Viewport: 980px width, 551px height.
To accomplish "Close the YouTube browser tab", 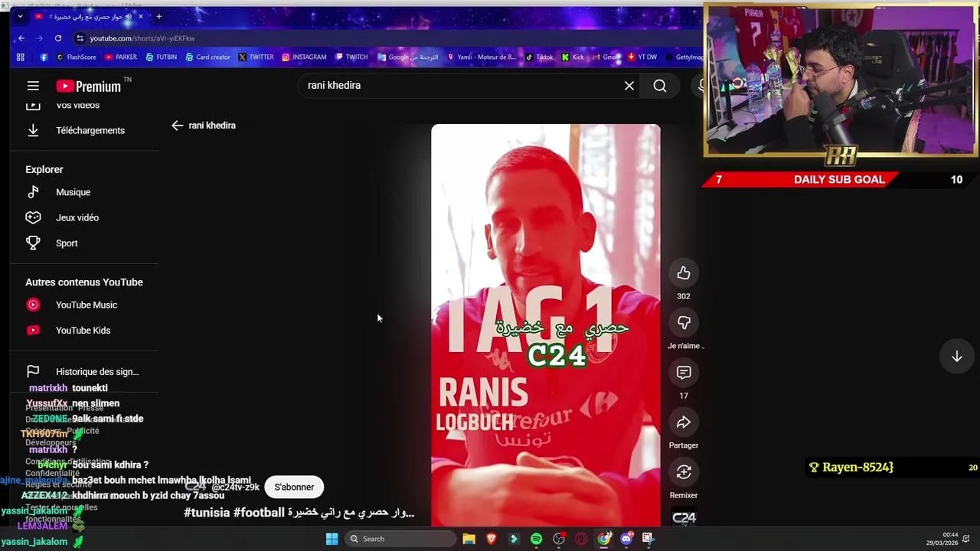I will click(141, 16).
